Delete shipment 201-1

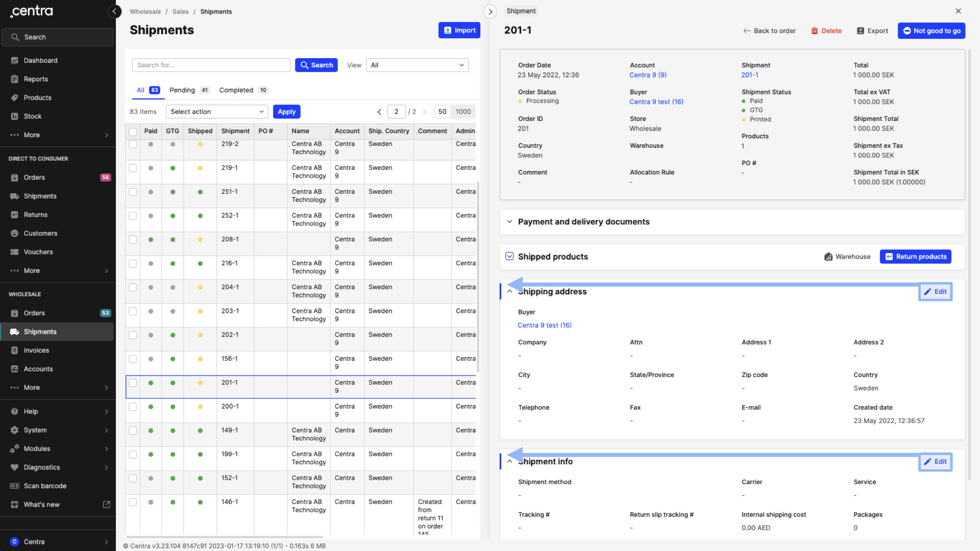[826, 31]
